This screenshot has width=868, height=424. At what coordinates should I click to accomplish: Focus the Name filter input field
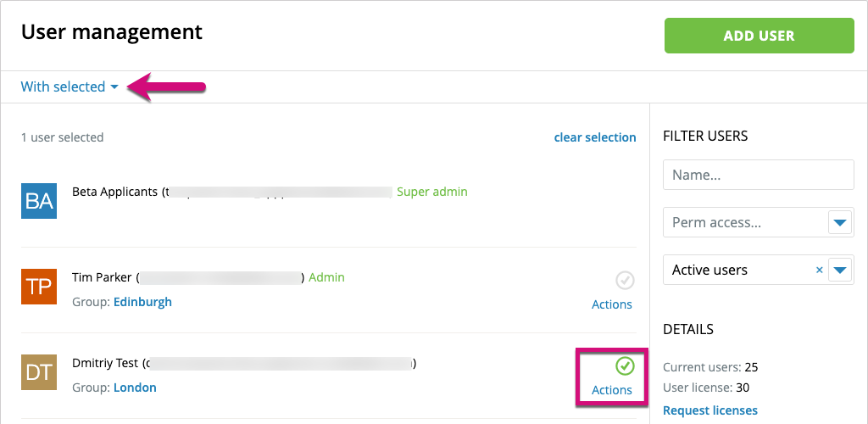758,175
